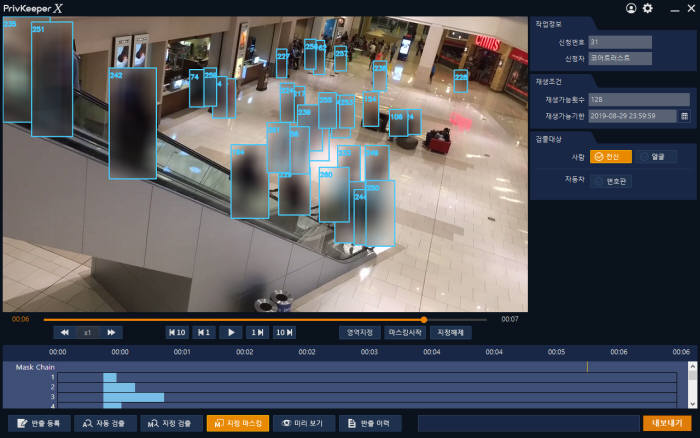Select mask box 260 in the video

coord(334,195)
